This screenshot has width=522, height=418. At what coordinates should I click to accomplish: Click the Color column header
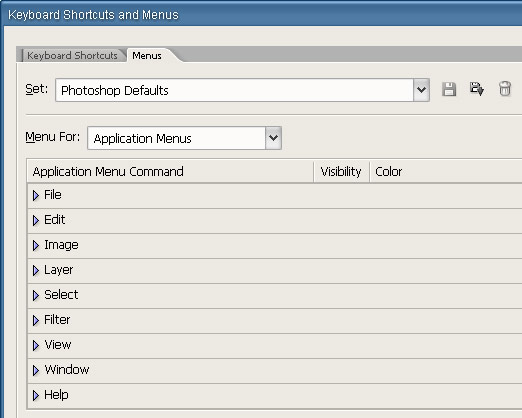[389, 172]
